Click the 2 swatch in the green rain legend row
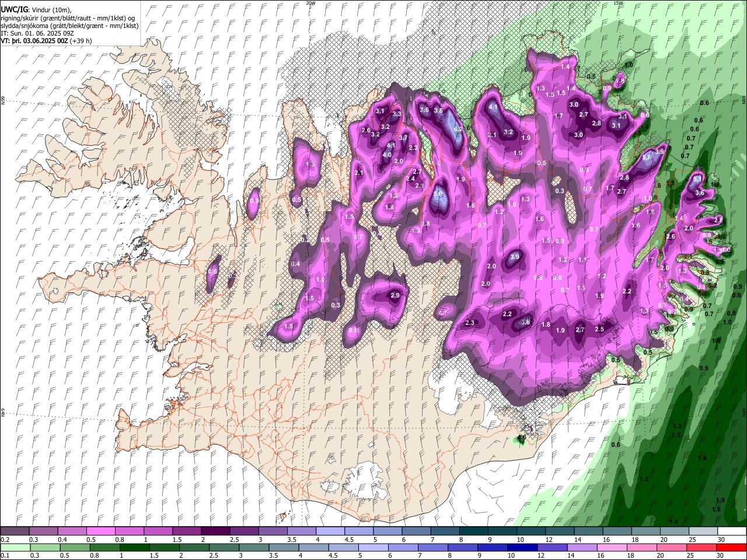Image resolution: width=747 pixels, height=560 pixels. [194, 548]
